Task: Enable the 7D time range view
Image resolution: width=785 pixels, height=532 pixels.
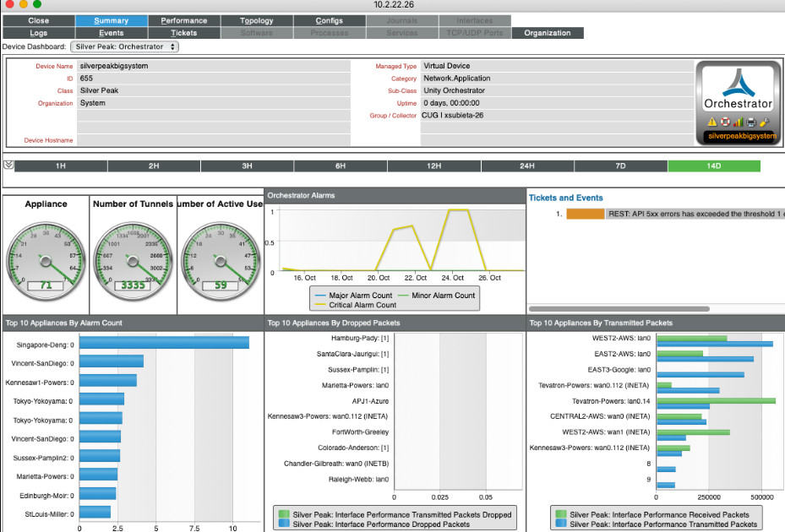Action: [620, 166]
